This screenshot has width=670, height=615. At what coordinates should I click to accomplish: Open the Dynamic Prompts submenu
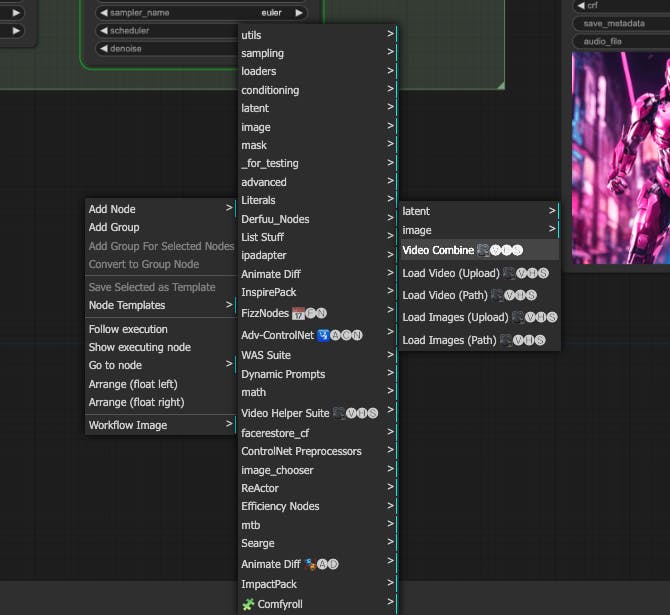click(317, 374)
